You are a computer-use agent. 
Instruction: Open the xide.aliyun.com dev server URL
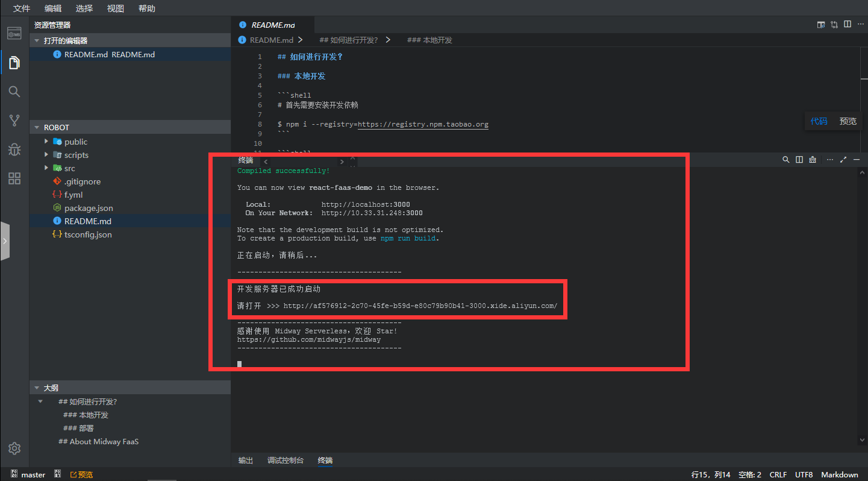420,306
